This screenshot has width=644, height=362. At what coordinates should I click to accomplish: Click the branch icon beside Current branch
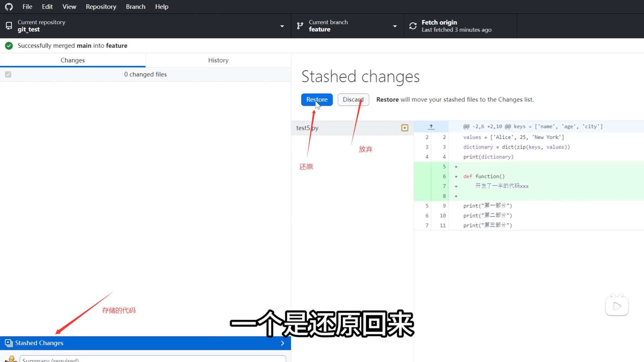[x=300, y=26]
